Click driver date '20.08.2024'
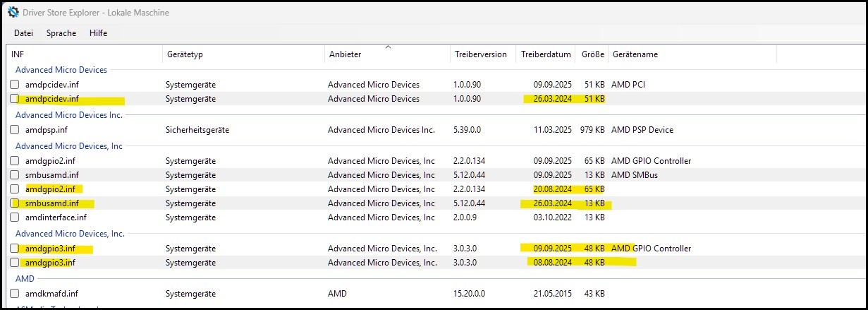 pyautogui.click(x=554, y=189)
